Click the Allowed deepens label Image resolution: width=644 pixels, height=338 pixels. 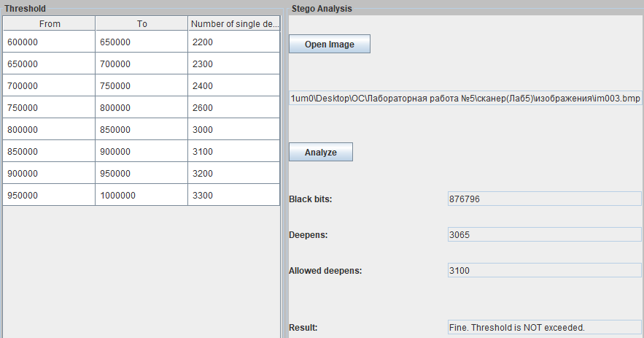[x=325, y=271]
